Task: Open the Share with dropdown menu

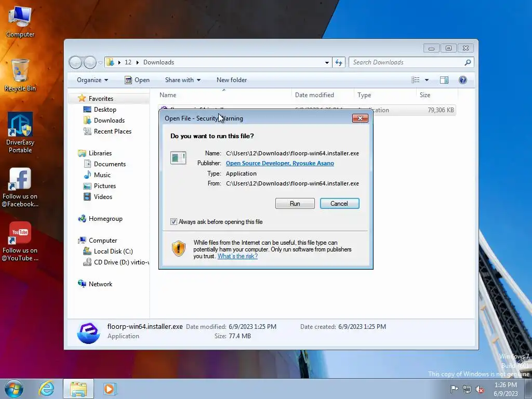Action: [x=182, y=80]
